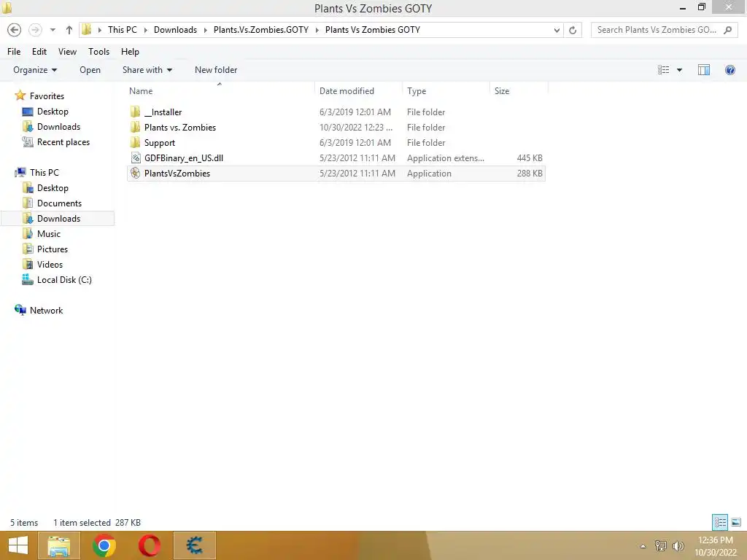This screenshot has width=747, height=560.
Task: Click the Plants.Vs.Zombies.GOTY breadcrumb
Action: [261, 30]
